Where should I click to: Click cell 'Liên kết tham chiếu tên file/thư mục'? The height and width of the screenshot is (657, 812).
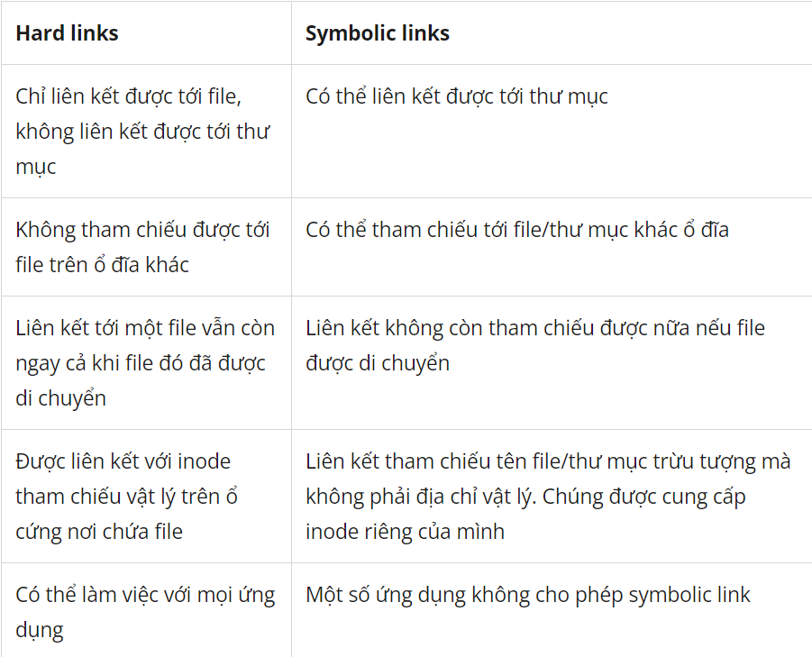552,496
